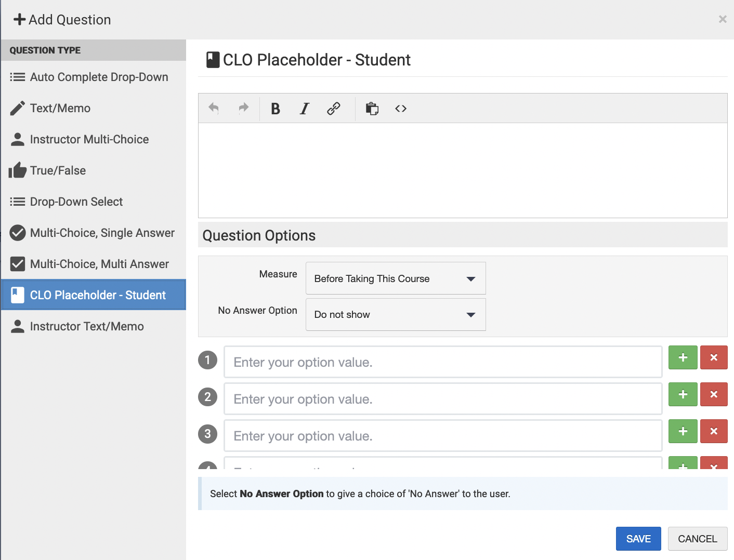The height and width of the screenshot is (560, 734).
Task: Select Auto Complete Drop-Down question type
Action: 94,77
